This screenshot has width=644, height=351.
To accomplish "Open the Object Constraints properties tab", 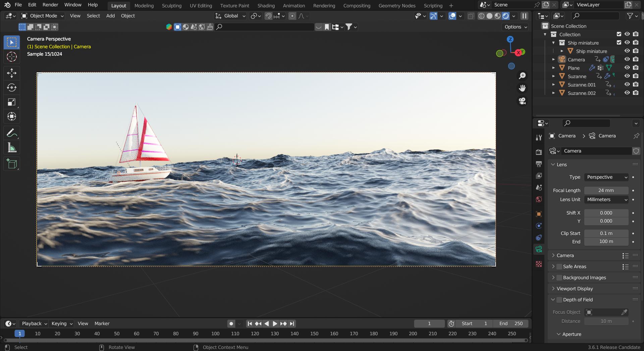I will coord(539,238).
